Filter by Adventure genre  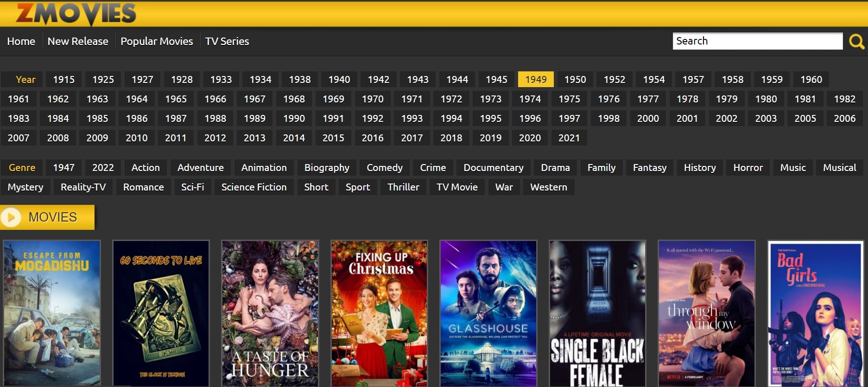[200, 167]
